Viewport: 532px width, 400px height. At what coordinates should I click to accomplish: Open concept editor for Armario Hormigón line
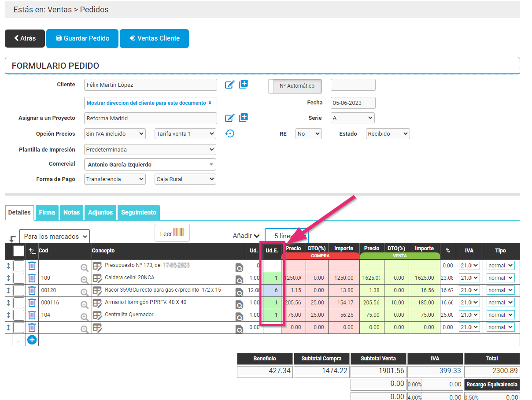tap(97, 303)
